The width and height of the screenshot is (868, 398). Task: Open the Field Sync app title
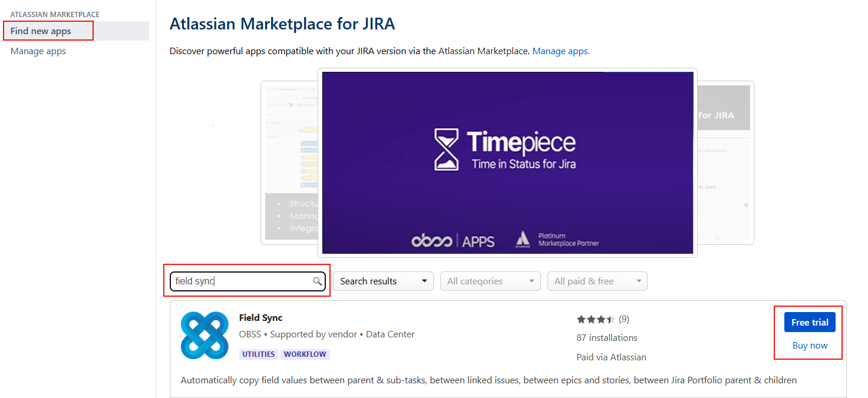pyautogui.click(x=260, y=318)
